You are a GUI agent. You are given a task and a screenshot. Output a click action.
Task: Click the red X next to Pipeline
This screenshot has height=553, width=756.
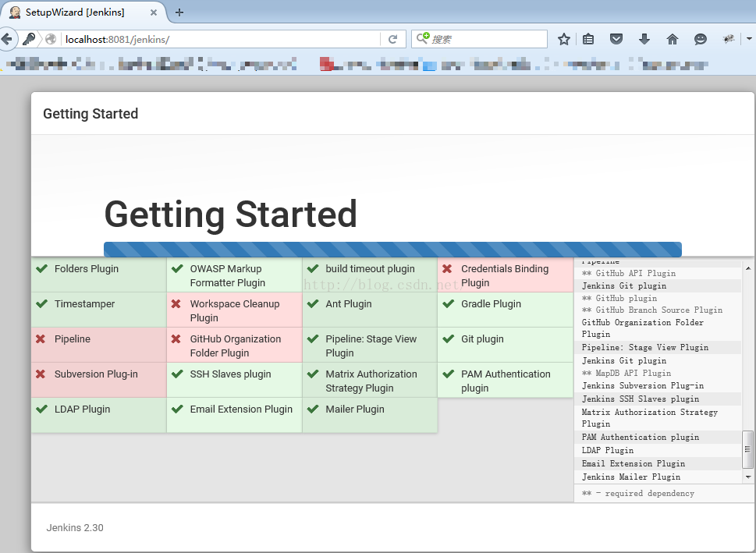[41, 339]
